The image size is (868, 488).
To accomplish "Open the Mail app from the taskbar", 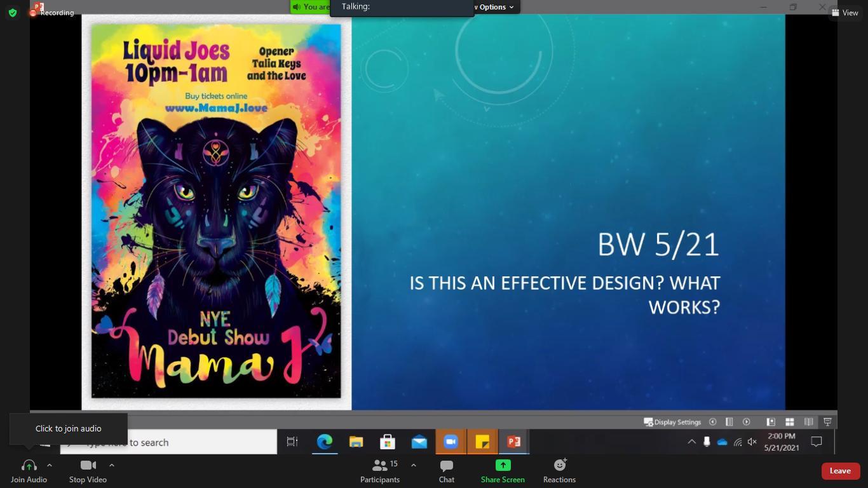I will click(x=419, y=442).
